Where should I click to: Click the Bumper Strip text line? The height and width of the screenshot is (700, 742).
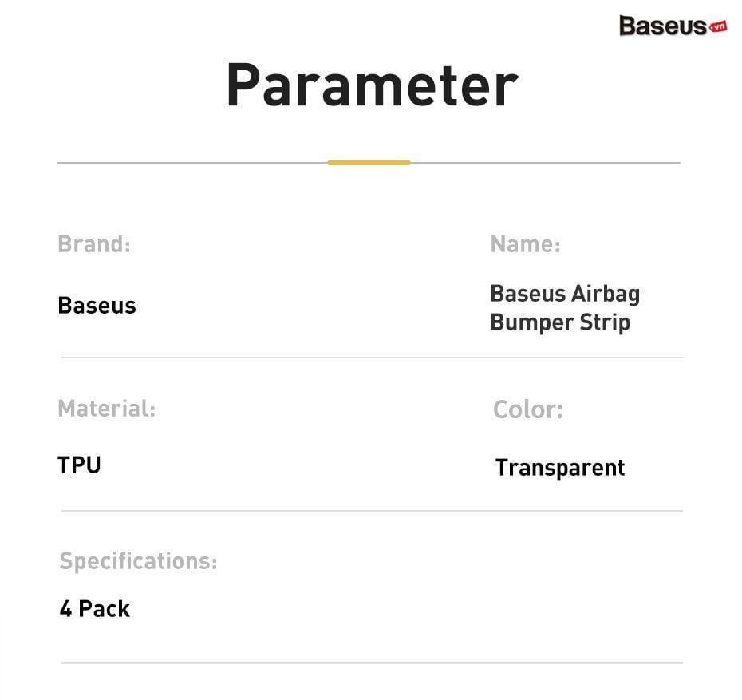[x=560, y=322]
